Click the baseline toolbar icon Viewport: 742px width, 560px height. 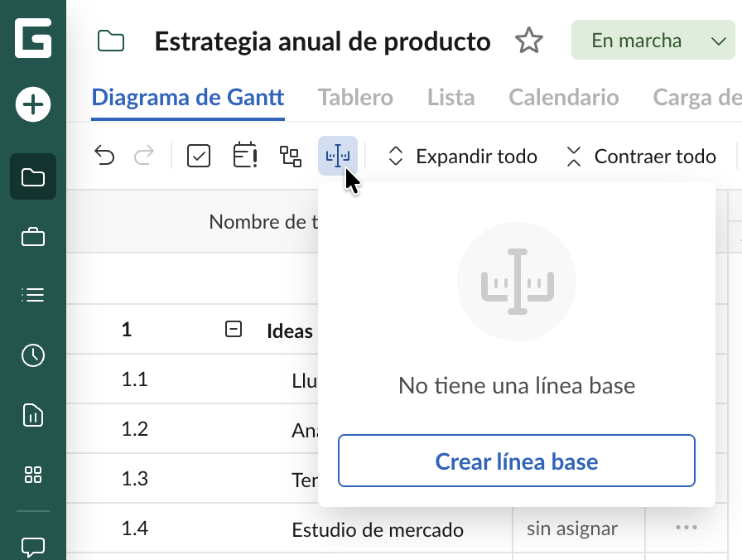click(x=338, y=156)
